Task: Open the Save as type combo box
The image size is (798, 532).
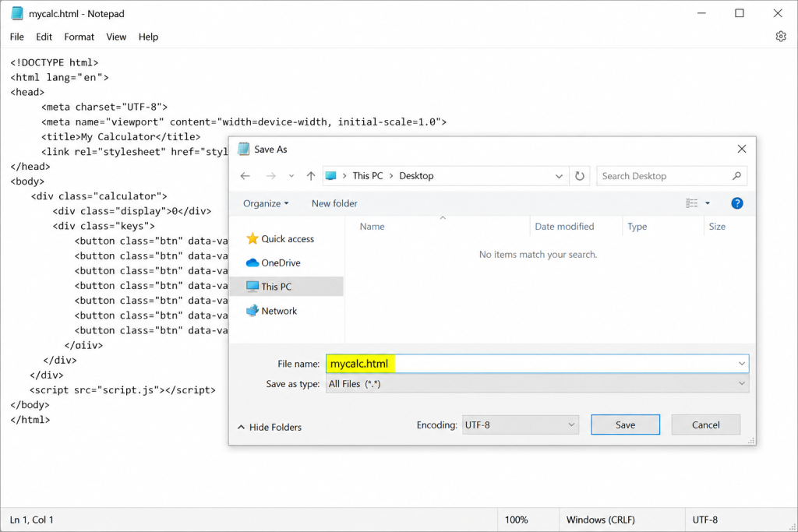Action: [538, 383]
